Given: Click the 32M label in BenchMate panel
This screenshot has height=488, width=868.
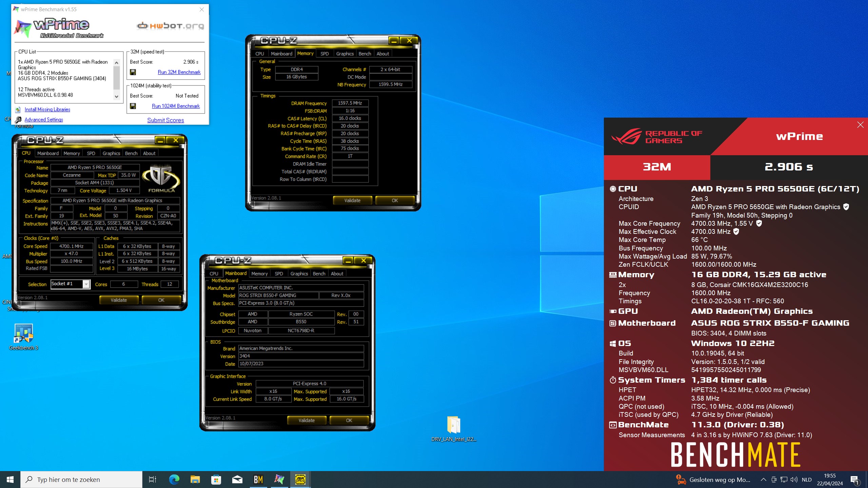Looking at the screenshot, I should click(x=657, y=167).
